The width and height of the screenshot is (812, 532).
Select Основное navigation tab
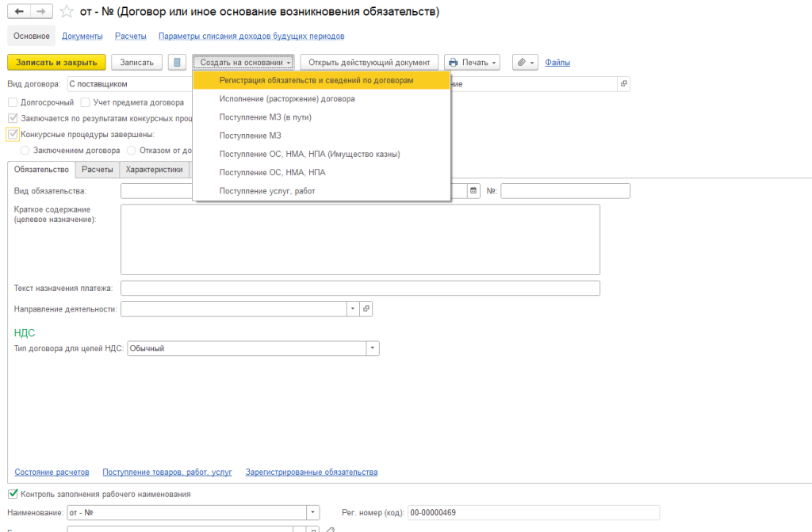[x=32, y=36]
